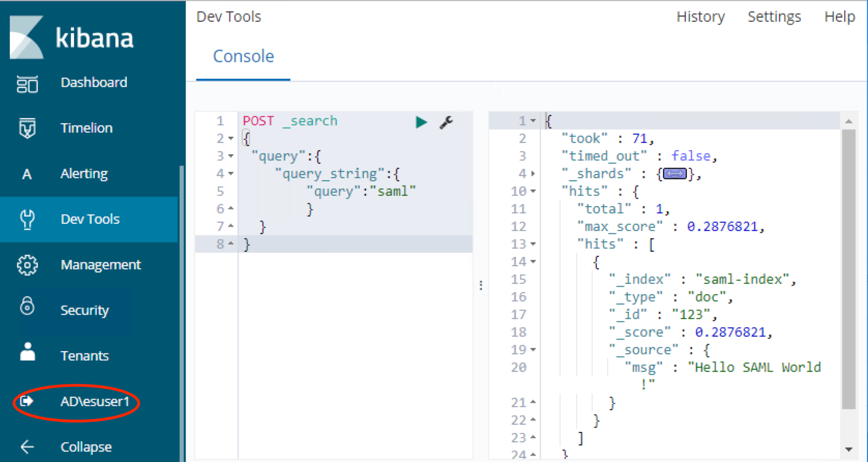The height and width of the screenshot is (462, 868).
Task: Fold the response root at line 1
Action: coord(533,121)
